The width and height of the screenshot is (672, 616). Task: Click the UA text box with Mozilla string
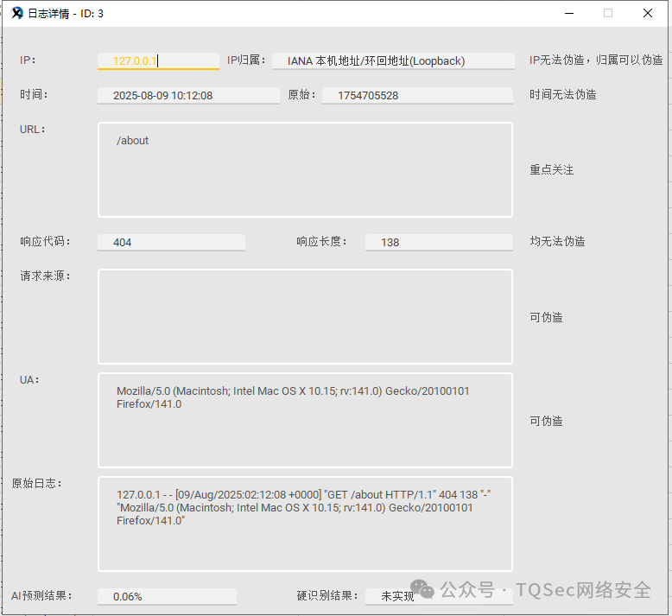pos(305,420)
